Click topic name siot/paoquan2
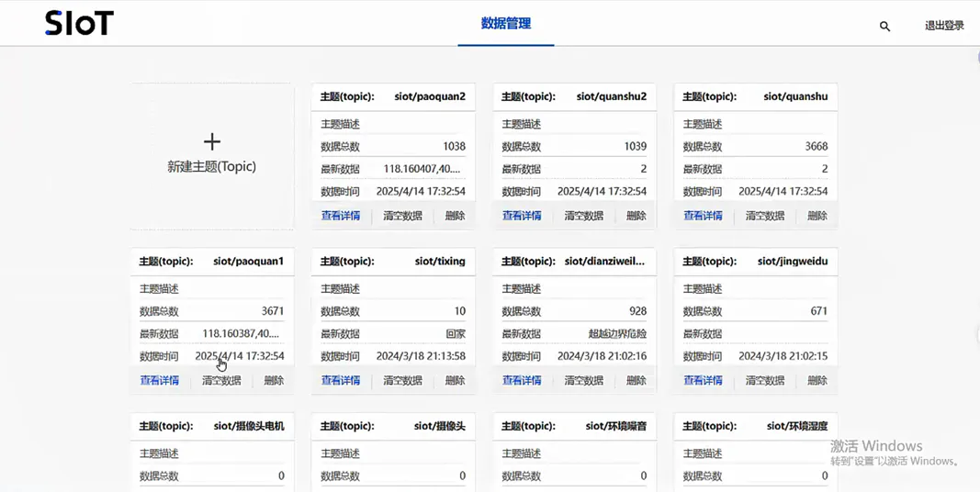The height and width of the screenshot is (492, 980). click(x=430, y=96)
